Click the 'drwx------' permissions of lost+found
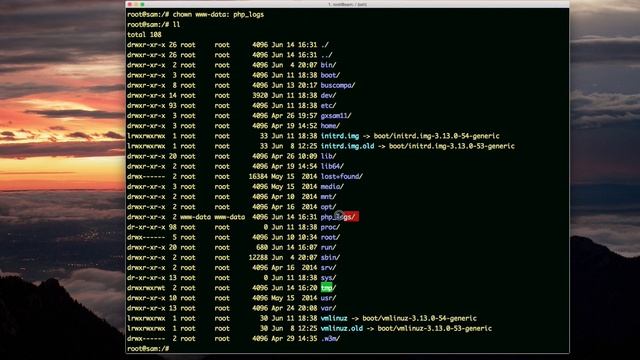Image resolution: width=640 pixels, height=360 pixels. point(146,176)
